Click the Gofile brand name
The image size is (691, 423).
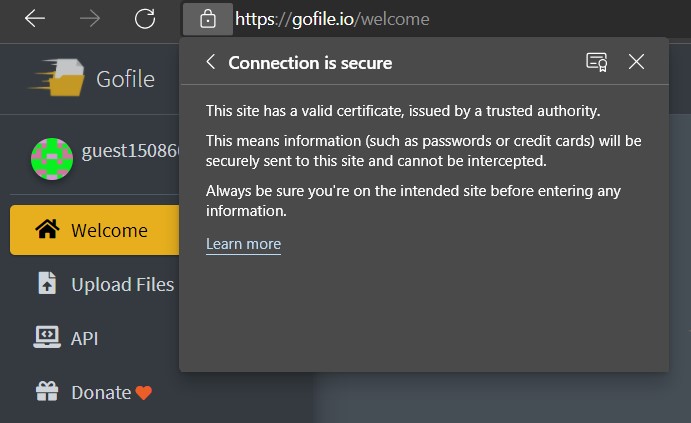pyautogui.click(x=126, y=79)
